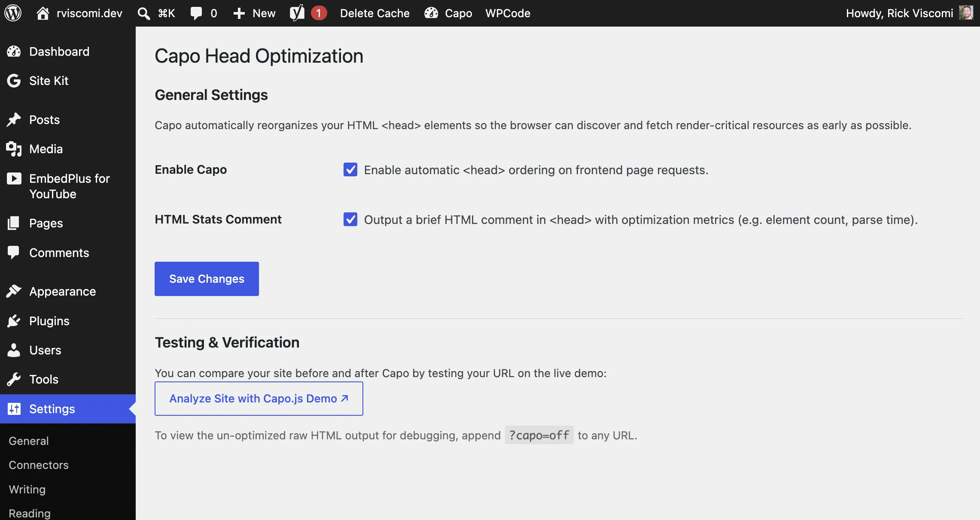Open the search magnifier icon
The height and width of the screenshot is (520, 980).
(x=144, y=13)
